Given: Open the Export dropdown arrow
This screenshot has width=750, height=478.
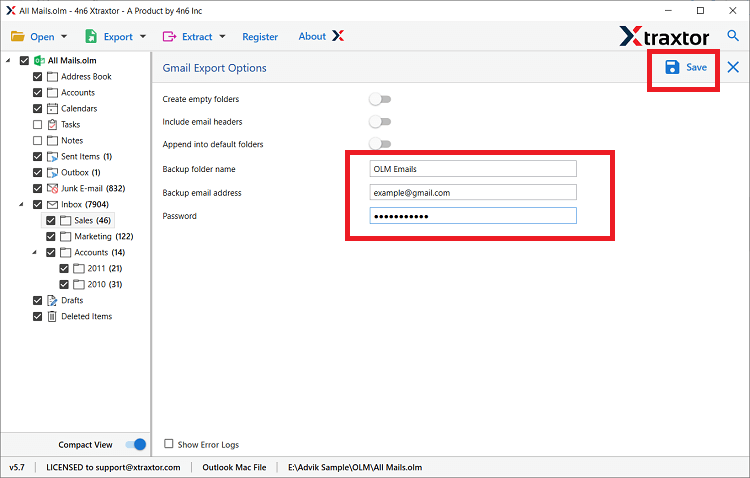Looking at the screenshot, I should [143, 36].
